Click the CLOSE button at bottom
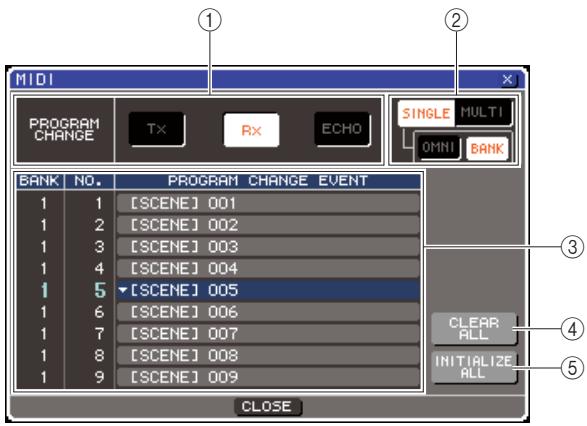This screenshot has height=426, width=587. (x=267, y=407)
